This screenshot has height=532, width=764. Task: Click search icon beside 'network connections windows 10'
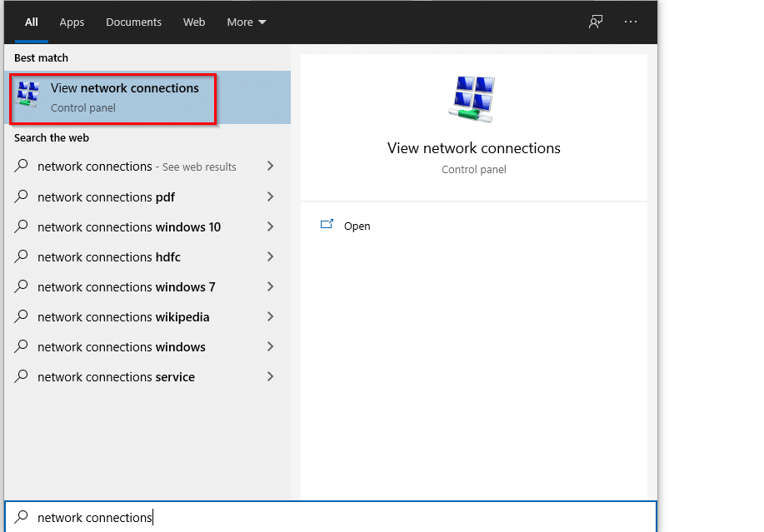click(21, 226)
